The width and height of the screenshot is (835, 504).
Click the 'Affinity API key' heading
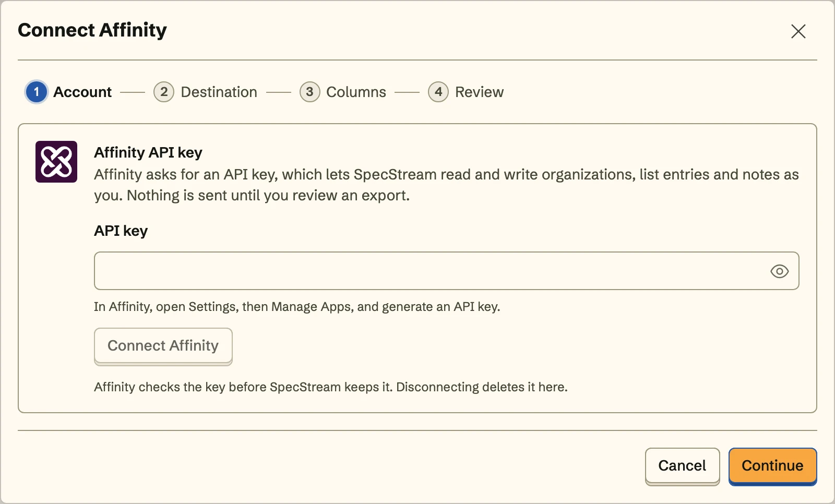(148, 152)
